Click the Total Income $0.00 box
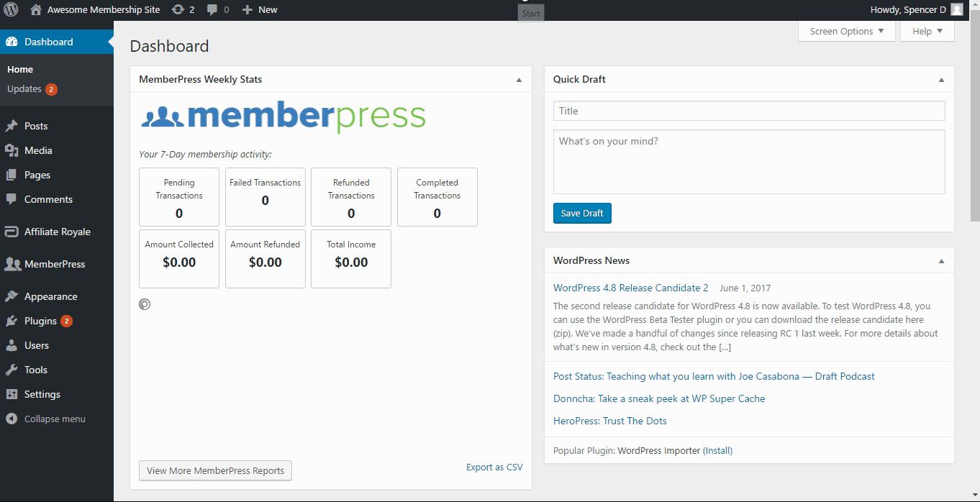 [351, 259]
